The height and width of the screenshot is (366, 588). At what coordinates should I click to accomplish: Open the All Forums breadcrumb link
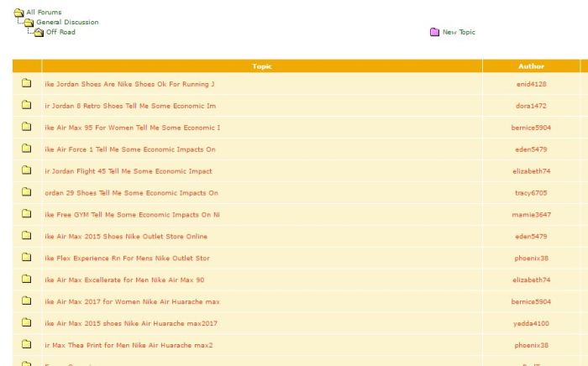[44, 12]
